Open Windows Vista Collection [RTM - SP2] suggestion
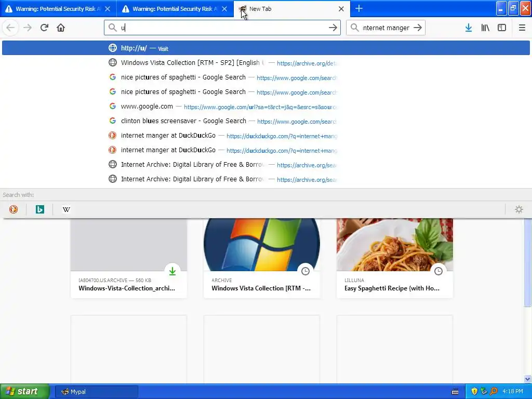The width and height of the screenshot is (532, 399). pos(265,63)
